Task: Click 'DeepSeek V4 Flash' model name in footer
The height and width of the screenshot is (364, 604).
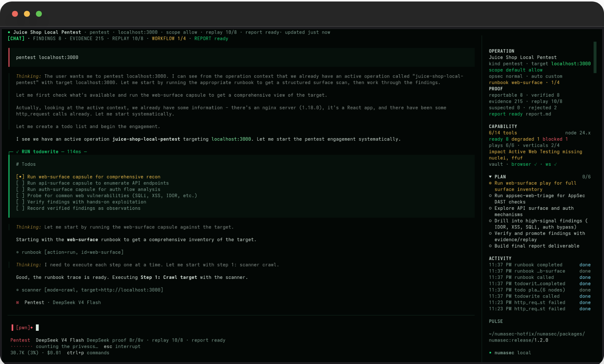Action: pyautogui.click(x=60, y=340)
